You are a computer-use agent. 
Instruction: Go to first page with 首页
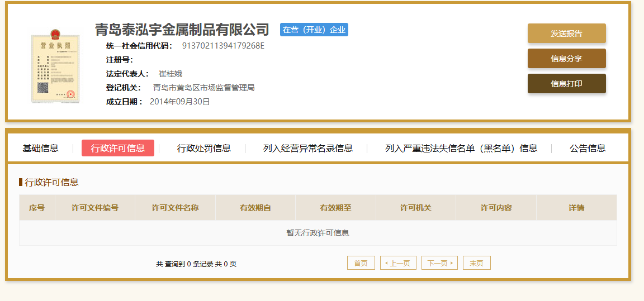coord(361,263)
